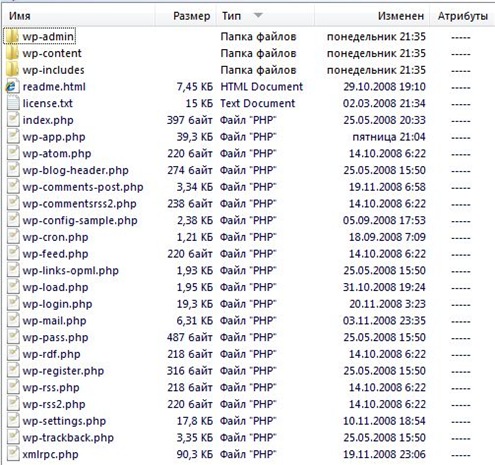This screenshot has width=495, height=465.
Task: Click the wp-includes folder icon
Action: pos(12,70)
